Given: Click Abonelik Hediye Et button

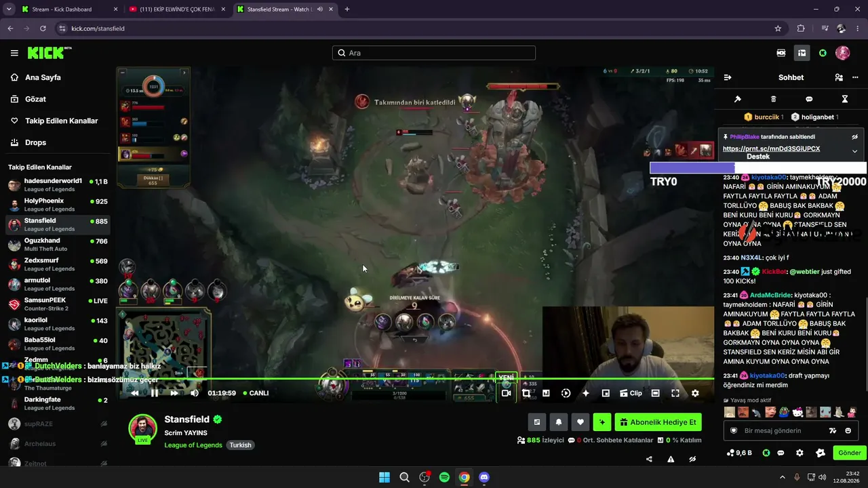Looking at the screenshot, I should coord(658,422).
